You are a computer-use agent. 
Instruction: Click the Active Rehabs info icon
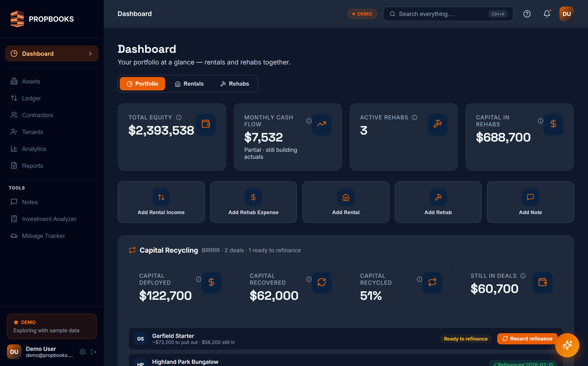pyautogui.click(x=414, y=117)
